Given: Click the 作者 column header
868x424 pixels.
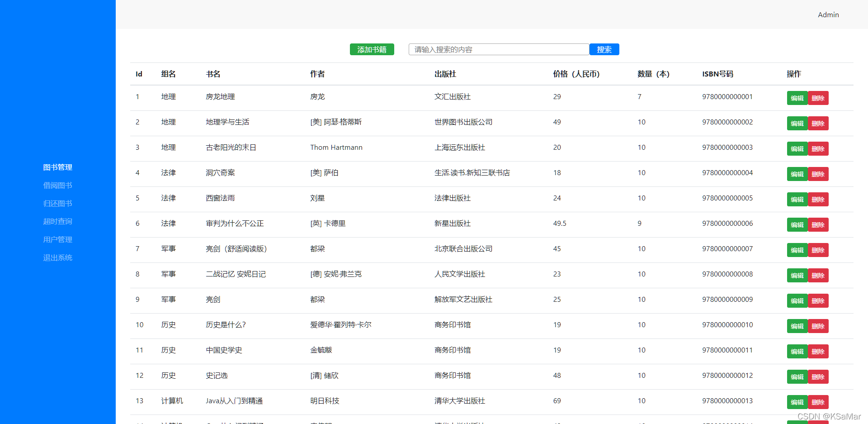Looking at the screenshot, I should pos(317,74).
